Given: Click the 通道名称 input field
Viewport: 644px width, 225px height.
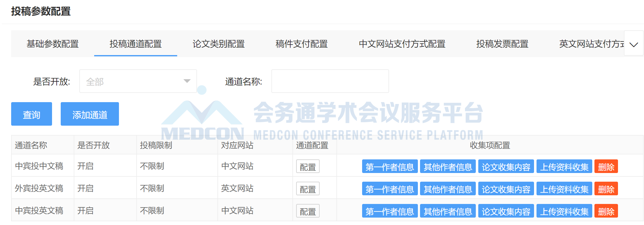Looking at the screenshot, I should click(x=330, y=81).
